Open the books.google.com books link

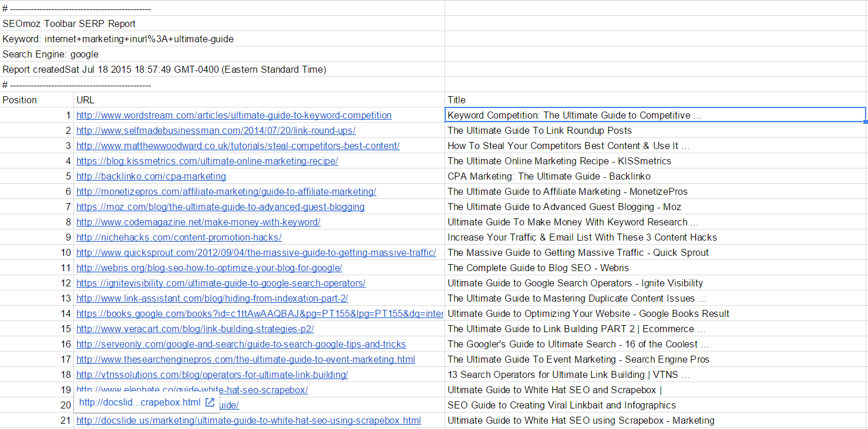click(260, 313)
